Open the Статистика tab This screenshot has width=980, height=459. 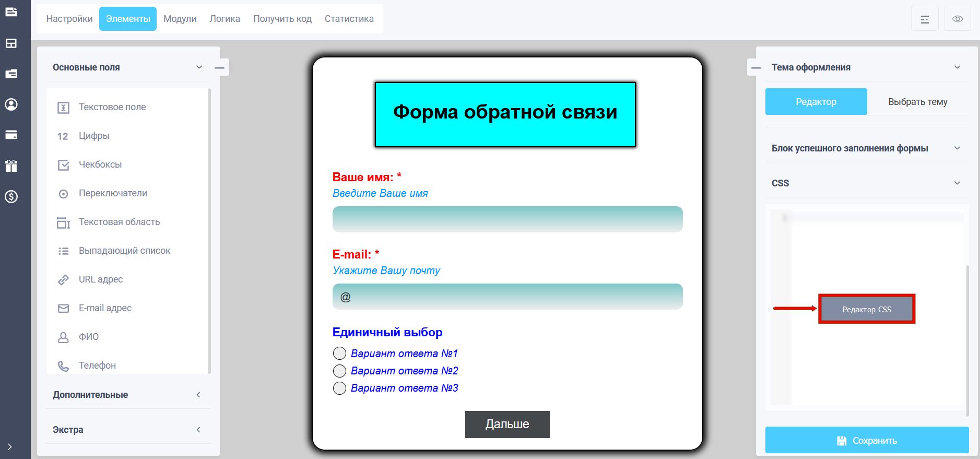point(349,19)
